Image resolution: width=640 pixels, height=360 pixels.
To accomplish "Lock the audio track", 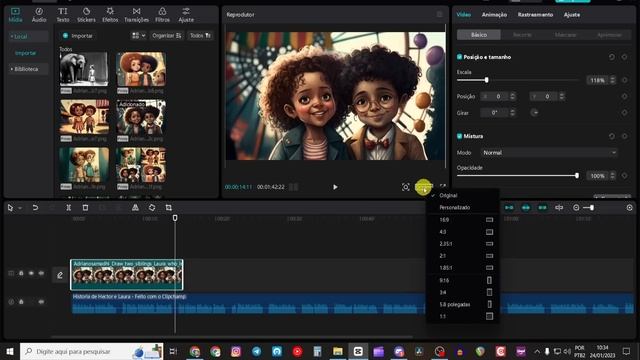I will (x=21, y=302).
